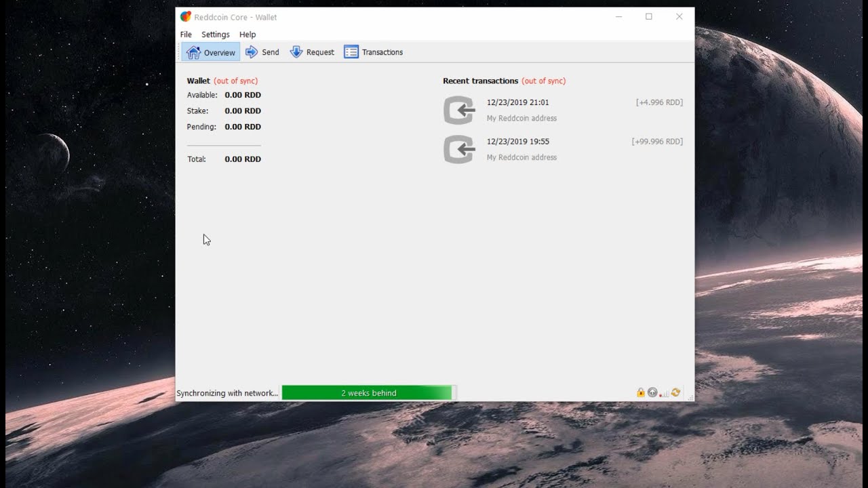
Task: Open the Settings menu
Action: [x=216, y=35]
